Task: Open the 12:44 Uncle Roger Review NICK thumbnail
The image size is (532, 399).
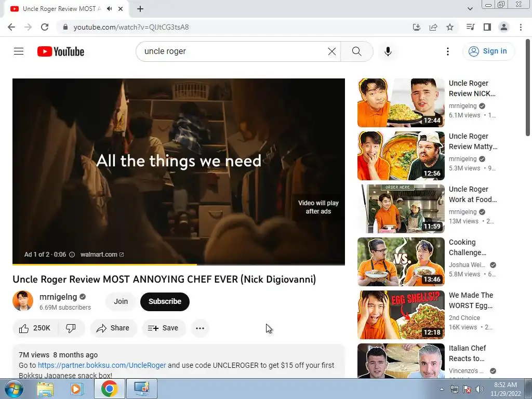Action: [x=401, y=103]
